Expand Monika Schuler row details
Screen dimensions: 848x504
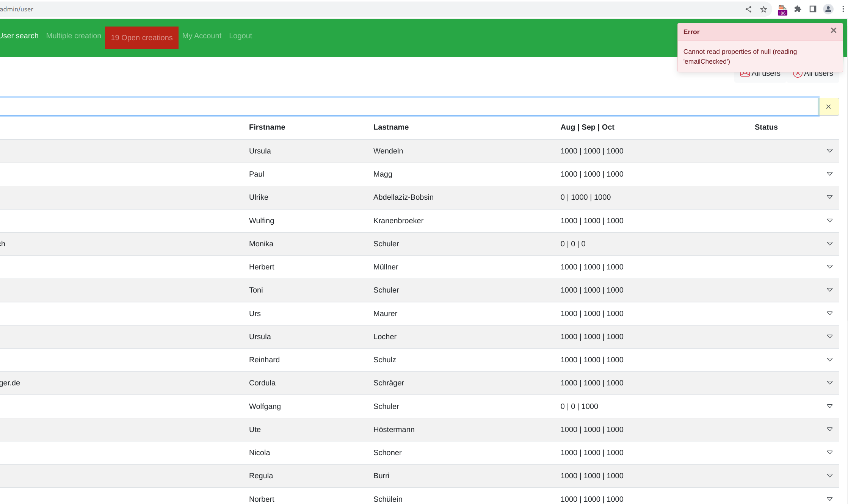829,244
